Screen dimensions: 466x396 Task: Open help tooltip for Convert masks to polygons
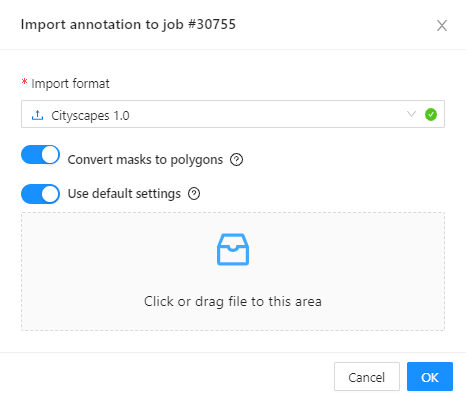[236, 160]
